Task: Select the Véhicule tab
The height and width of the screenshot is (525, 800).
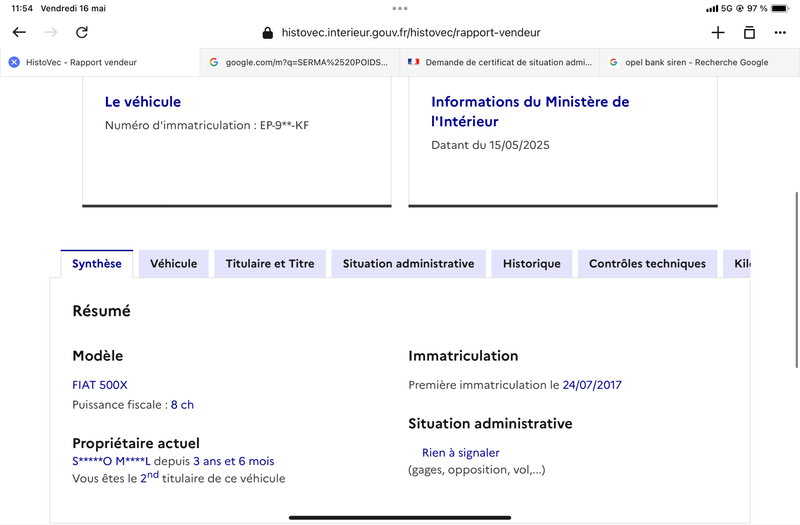Action: [173, 264]
